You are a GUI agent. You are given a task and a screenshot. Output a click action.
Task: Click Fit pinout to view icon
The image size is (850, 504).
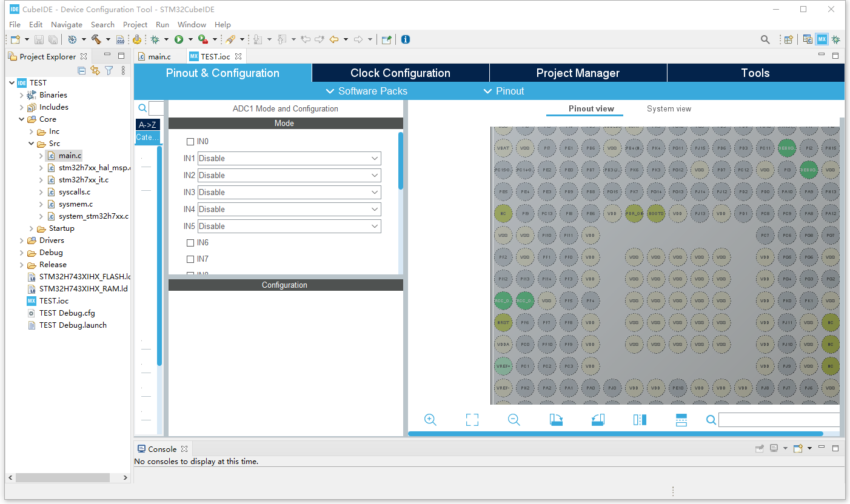point(472,420)
